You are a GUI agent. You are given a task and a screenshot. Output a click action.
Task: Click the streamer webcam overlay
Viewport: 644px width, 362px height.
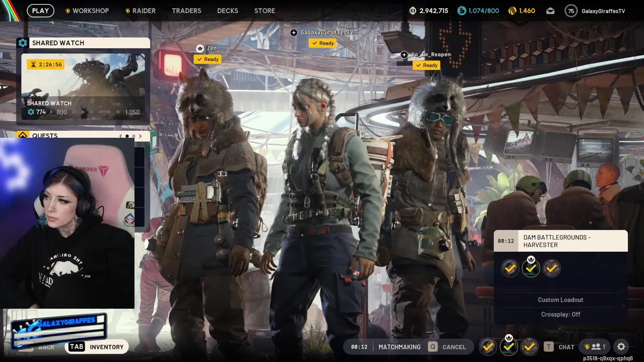tap(67, 223)
